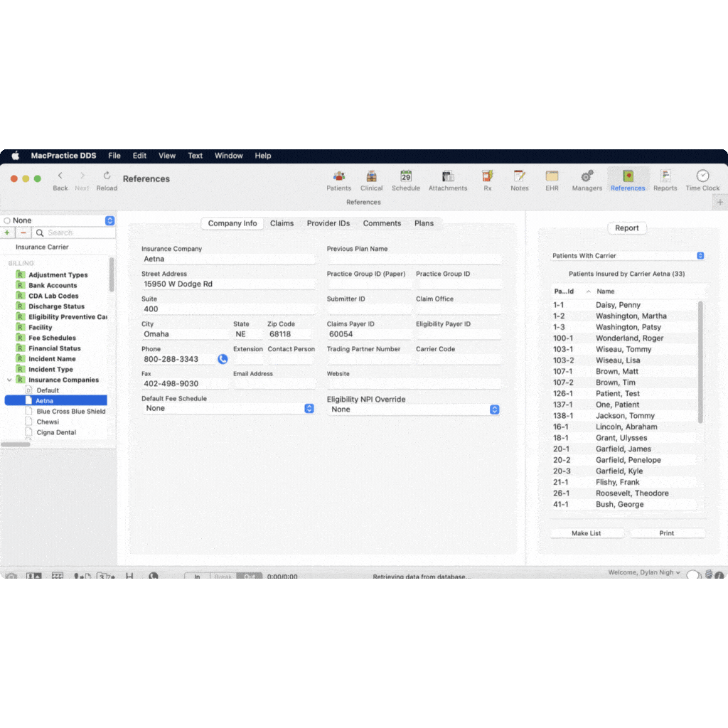This screenshot has height=728, width=728.
Task: Open the Rx prescriptions icon
Action: pyautogui.click(x=488, y=180)
